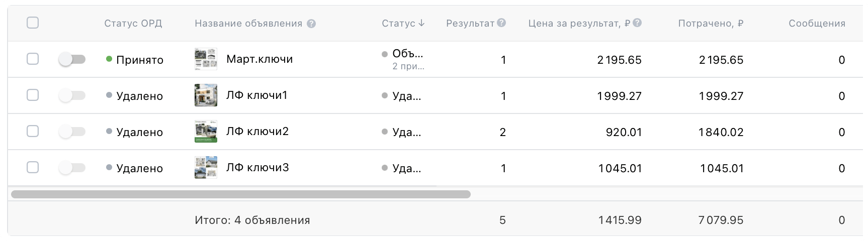Click help icon next to Результат header

pyautogui.click(x=501, y=23)
